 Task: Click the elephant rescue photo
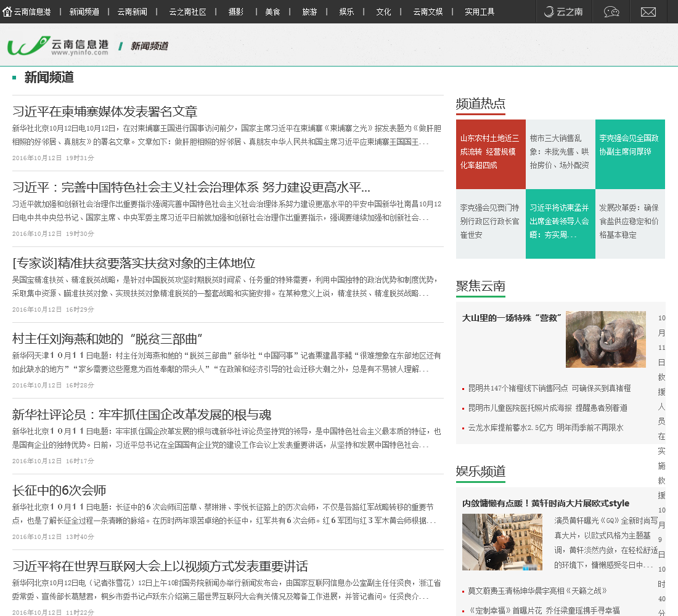pyautogui.click(x=605, y=339)
